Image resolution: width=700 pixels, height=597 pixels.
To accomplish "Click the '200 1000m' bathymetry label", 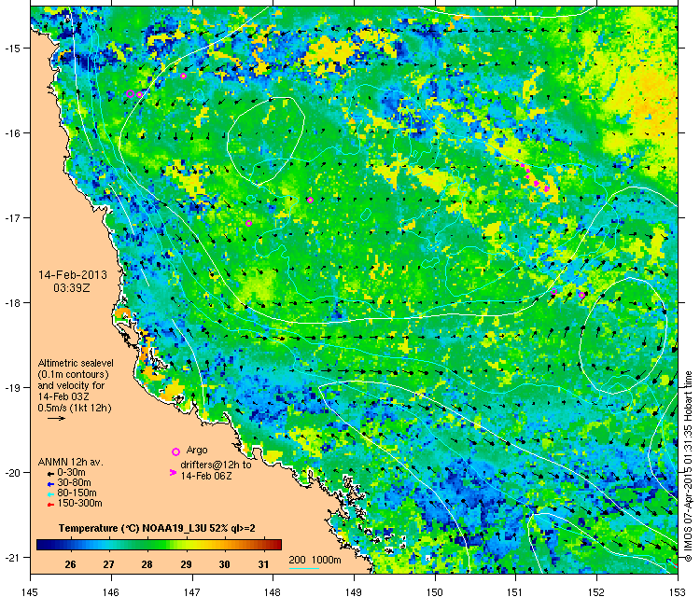I will 315,560.
